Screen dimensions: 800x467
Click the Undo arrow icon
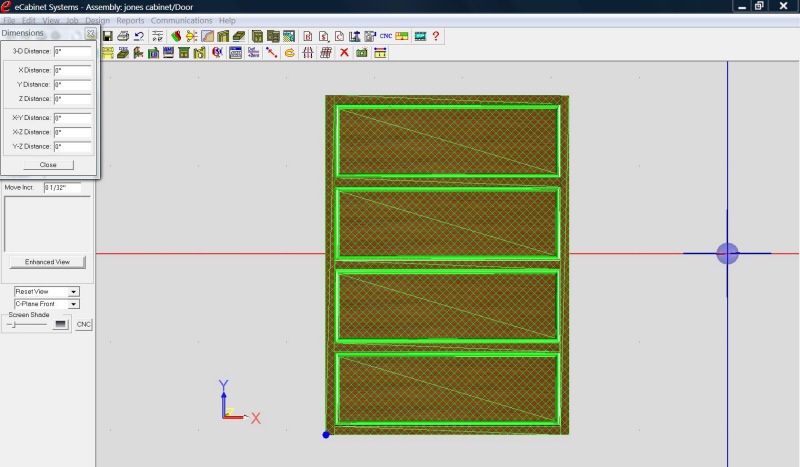coord(139,36)
